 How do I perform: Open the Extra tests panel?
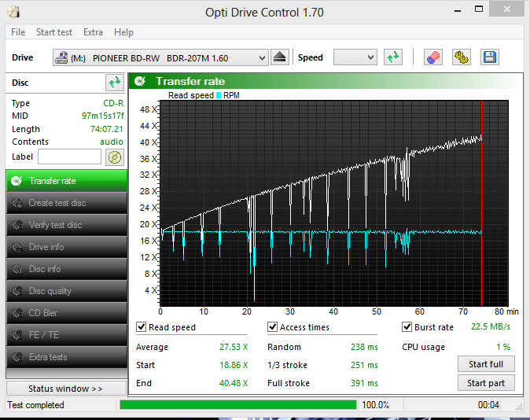pos(67,357)
